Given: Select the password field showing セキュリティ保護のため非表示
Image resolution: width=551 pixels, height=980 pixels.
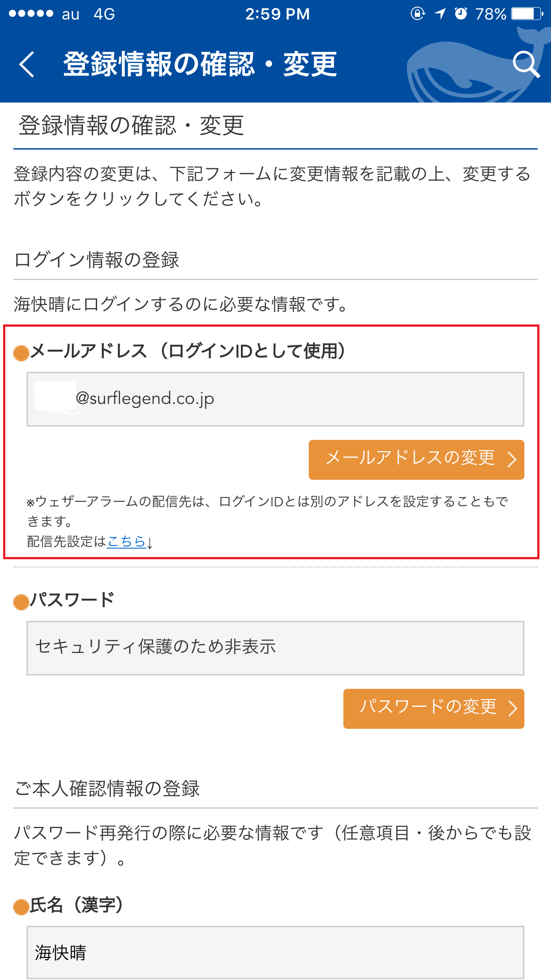Looking at the screenshot, I should pyautogui.click(x=275, y=648).
